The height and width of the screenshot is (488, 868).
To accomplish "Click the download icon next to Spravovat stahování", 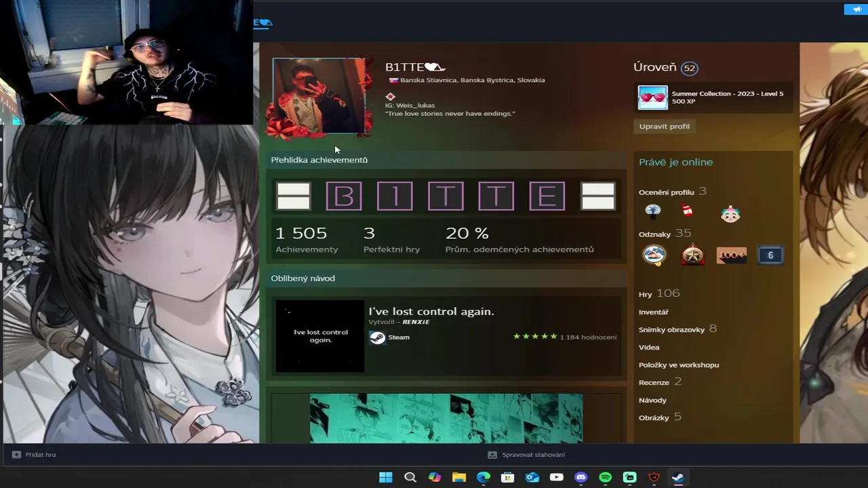I will click(x=492, y=455).
